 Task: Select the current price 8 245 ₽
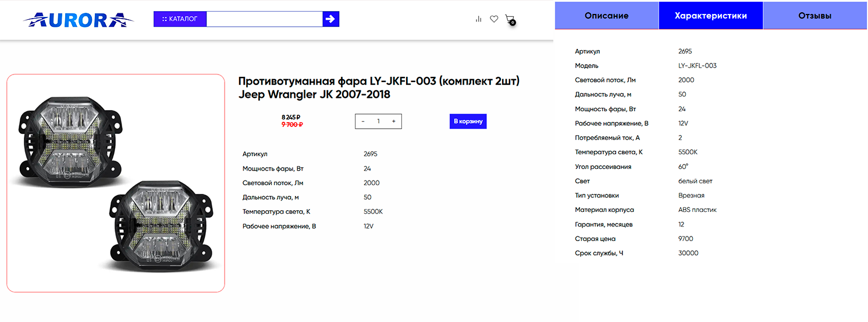click(x=291, y=117)
